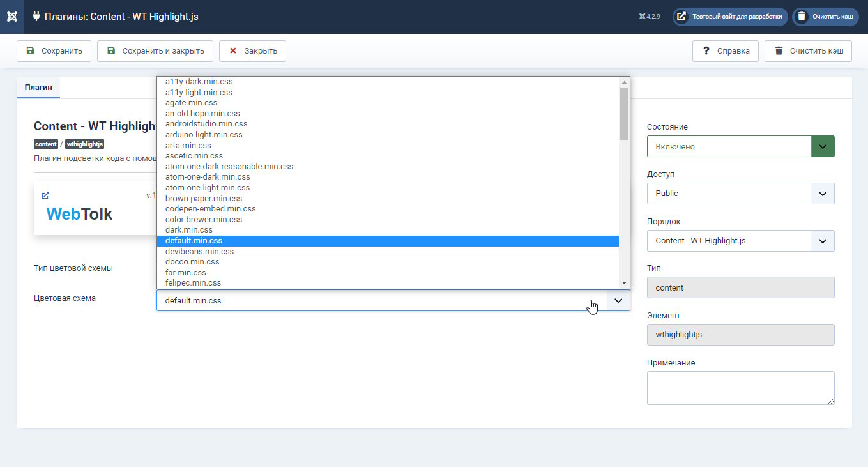Select far.min.css option
868x467 pixels.
[x=388, y=273]
